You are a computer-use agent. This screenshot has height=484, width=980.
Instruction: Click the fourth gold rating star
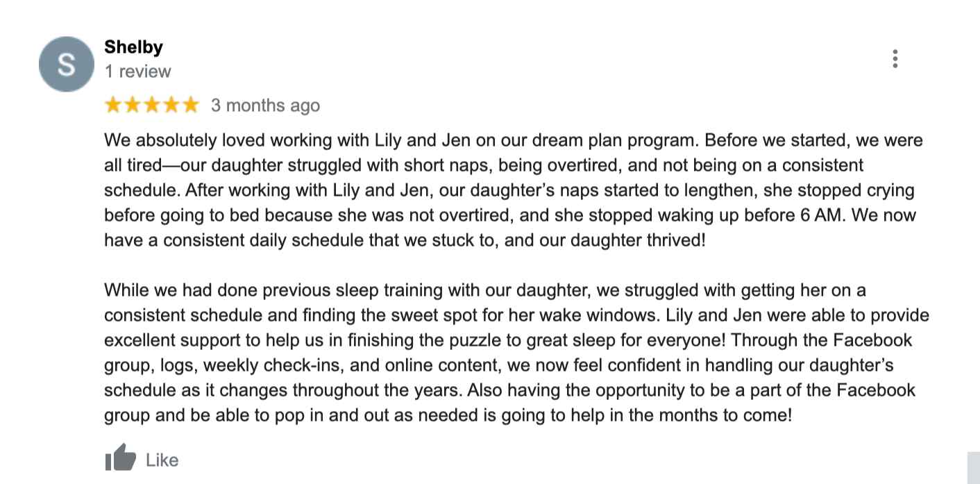pyautogui.click(x=171, y=106)
